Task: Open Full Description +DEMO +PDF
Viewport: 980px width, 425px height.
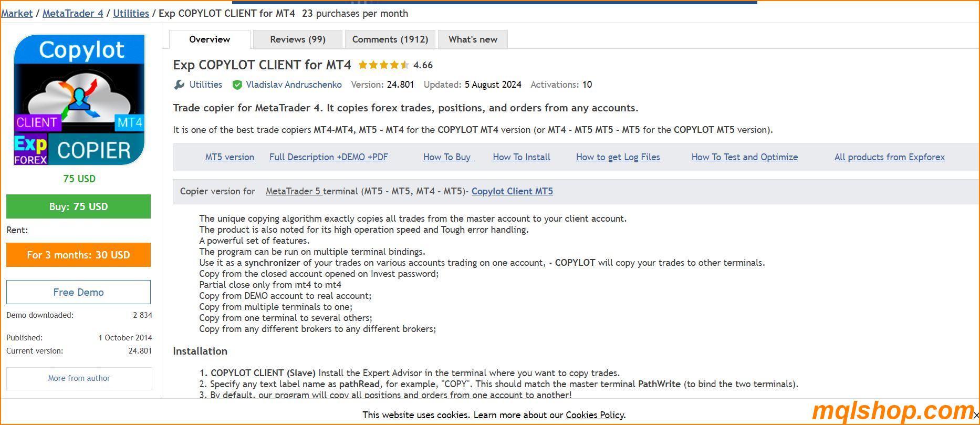Action: coord(328,157)
